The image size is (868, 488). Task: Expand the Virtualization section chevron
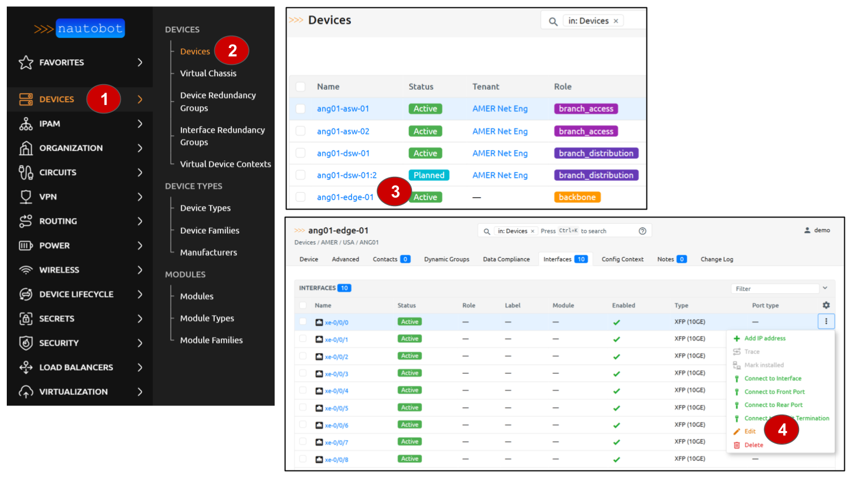pyautogui.click(x=140, y=391)
